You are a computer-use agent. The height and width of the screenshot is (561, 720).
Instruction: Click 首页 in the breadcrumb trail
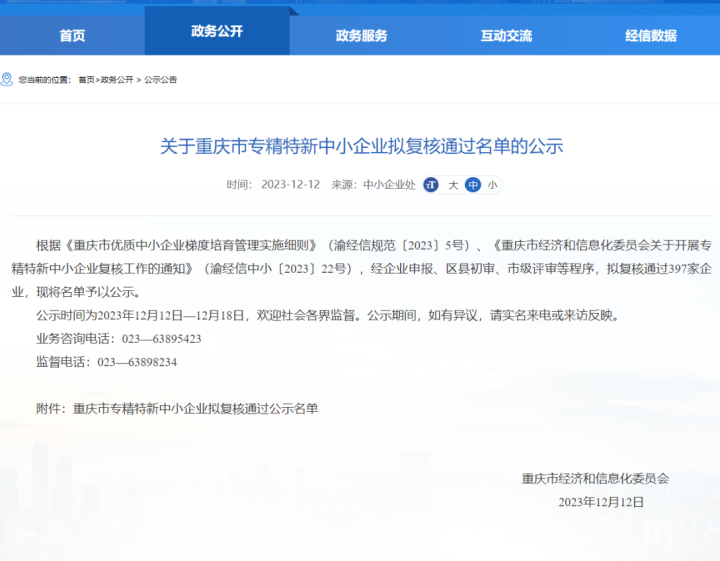pos(87,80)
